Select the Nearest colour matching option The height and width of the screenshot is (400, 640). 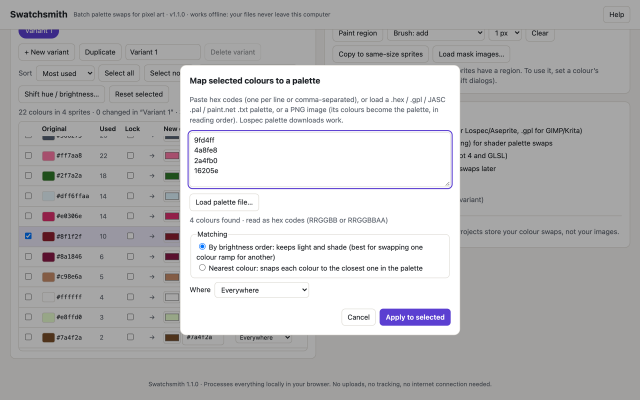202,268
